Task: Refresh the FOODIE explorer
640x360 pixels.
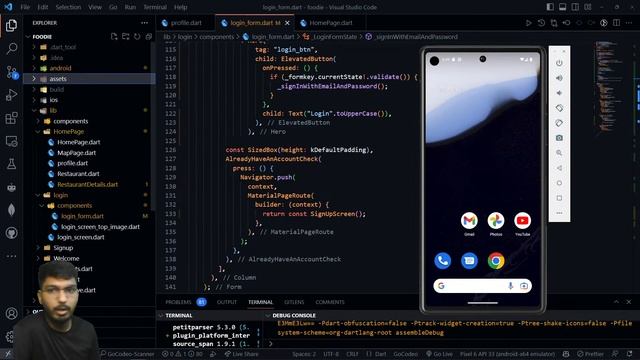Action: [x=137, y=37]
